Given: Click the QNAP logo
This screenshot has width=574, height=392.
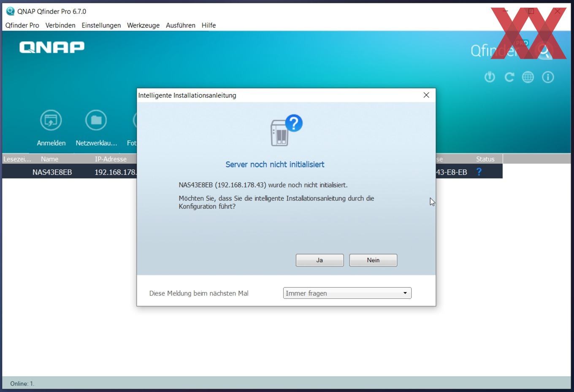Looking at the screenshot, I should click(52, 47).
